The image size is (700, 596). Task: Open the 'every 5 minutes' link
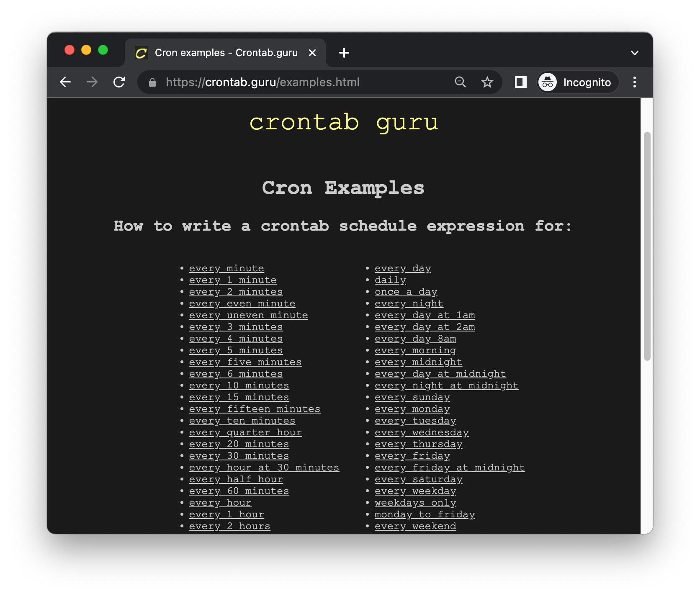(x=236, y=350)
